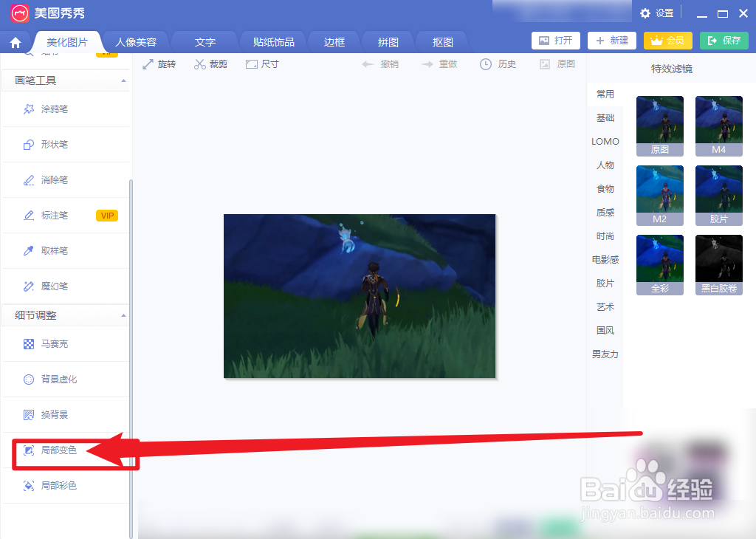Open the 历史 history panel
Image resolution: width=756 pixels, height=539 pixels.
click(498, 64)
